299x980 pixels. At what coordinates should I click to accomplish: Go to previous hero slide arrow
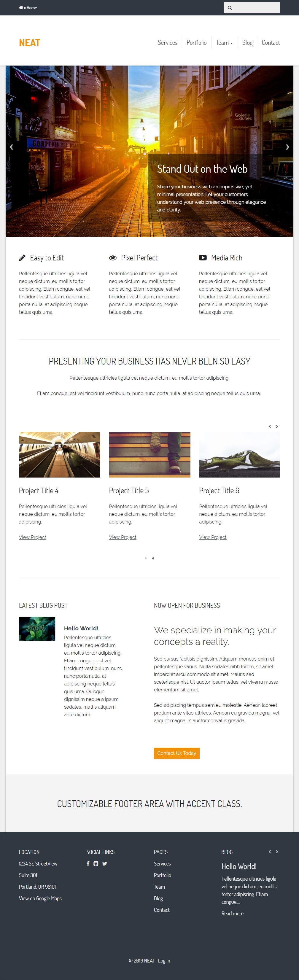(x=11, y=147)
